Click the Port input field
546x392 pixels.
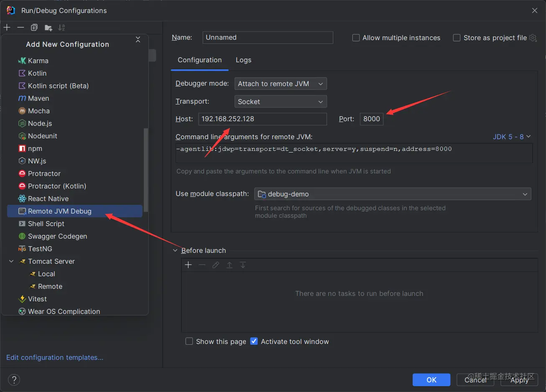(372, 119)
